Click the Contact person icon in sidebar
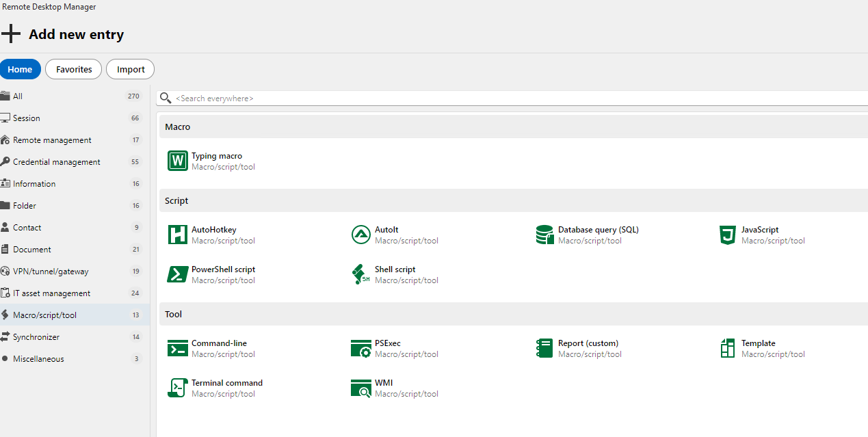This screenshot has height=437, width=868. click(5, 227)
